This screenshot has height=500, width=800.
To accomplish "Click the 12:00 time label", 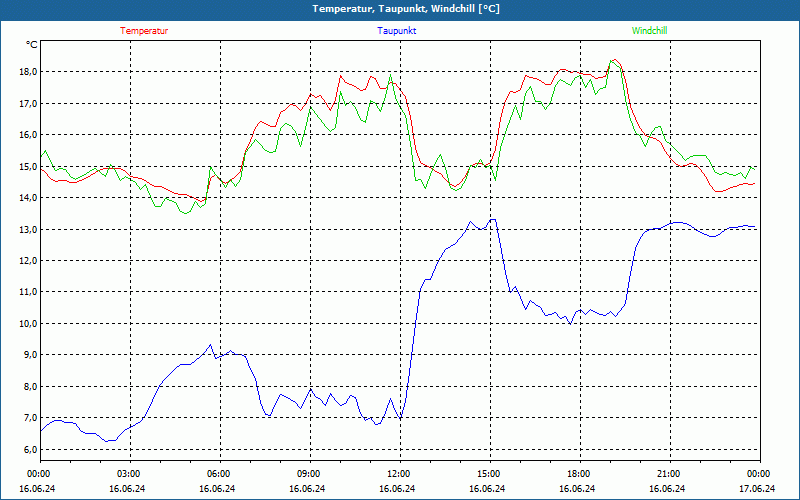I will click(x=398, y=474).
